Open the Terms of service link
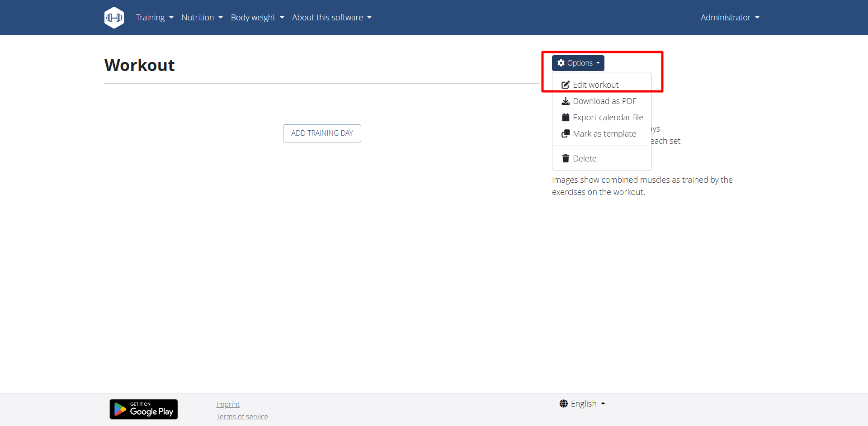This screenshot has height=426, width=868. click(x=242, y=417)
